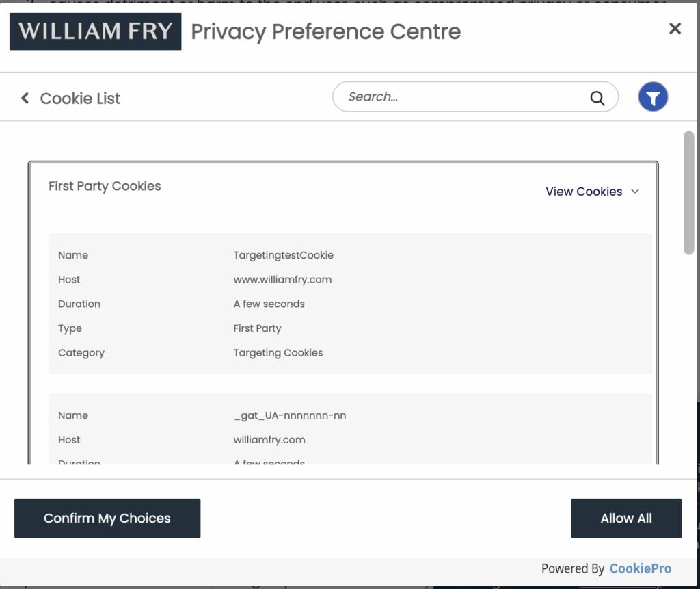Click the William Fry logo
Image resolution: width=700 pixels, height=589 pixels.
tap(95, 31)
